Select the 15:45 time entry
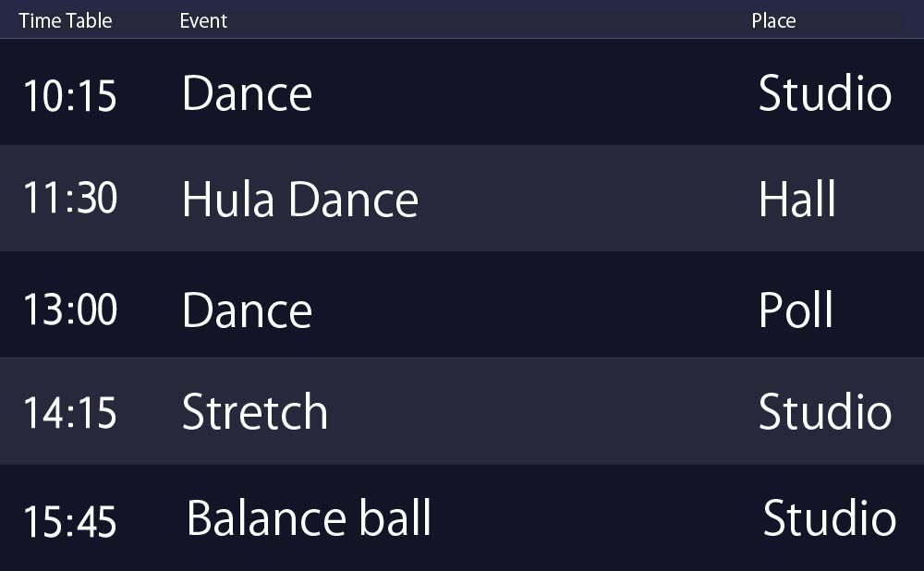 [x=70, y=521]
